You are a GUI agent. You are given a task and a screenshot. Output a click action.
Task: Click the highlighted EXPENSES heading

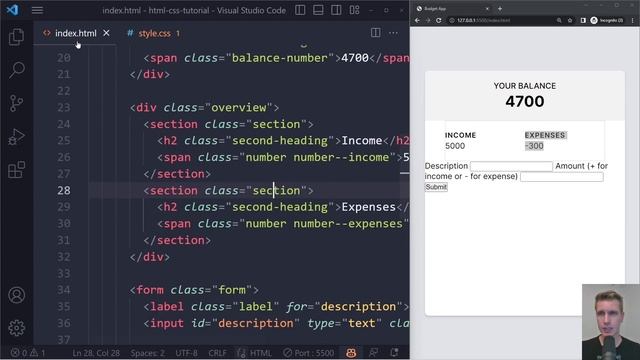pos(545,135)
